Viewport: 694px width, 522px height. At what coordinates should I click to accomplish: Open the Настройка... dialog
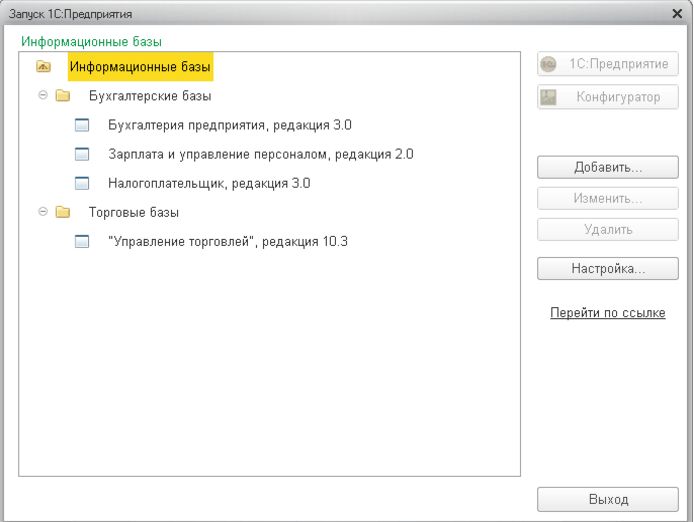coord(608,268)
